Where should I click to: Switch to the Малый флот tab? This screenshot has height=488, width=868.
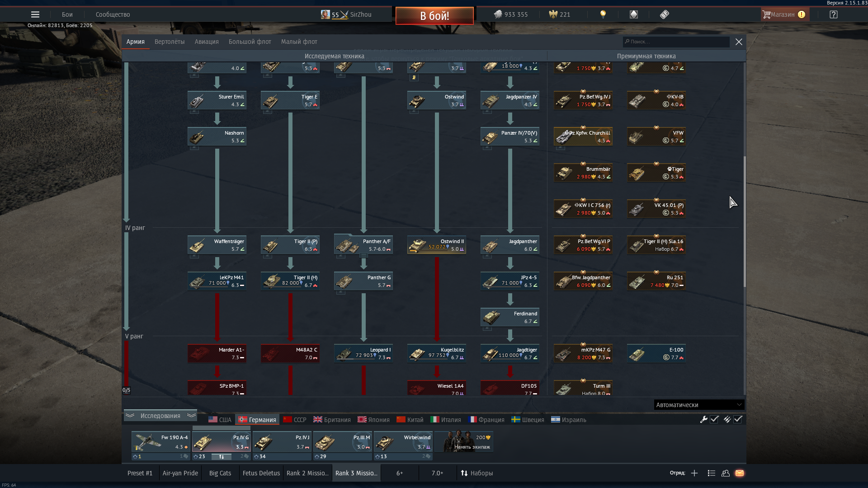299,42
